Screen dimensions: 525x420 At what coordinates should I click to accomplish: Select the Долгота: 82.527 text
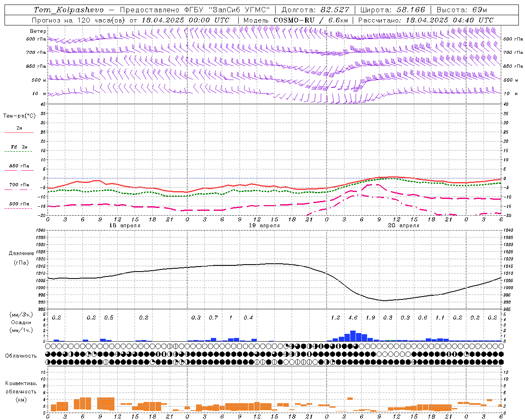tap(315, 10)
